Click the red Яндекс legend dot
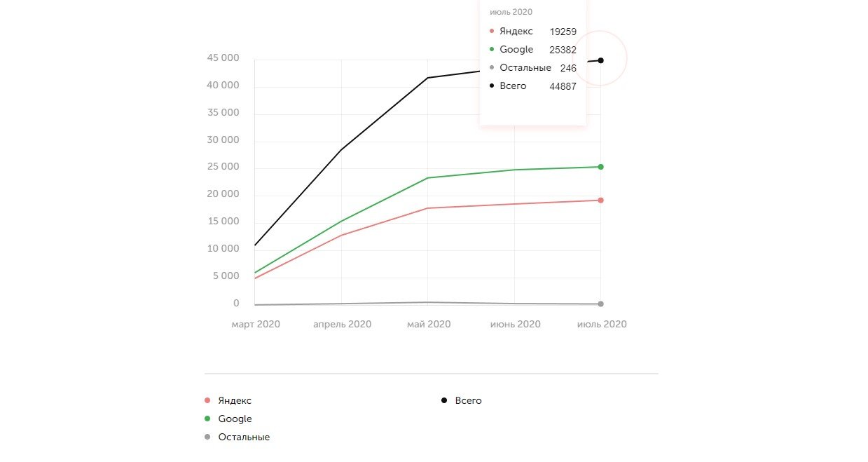868x462 pixels. coord(207,400)
